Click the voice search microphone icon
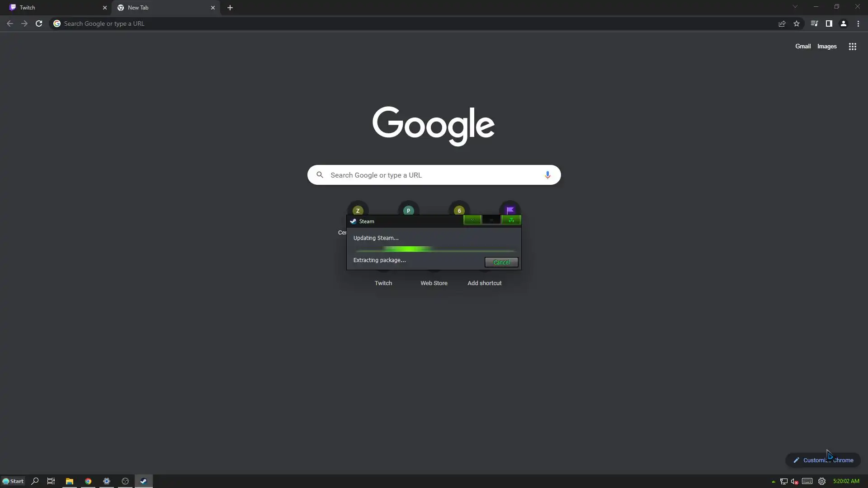This screenshot has width=868, height=488. coord(547,175)
